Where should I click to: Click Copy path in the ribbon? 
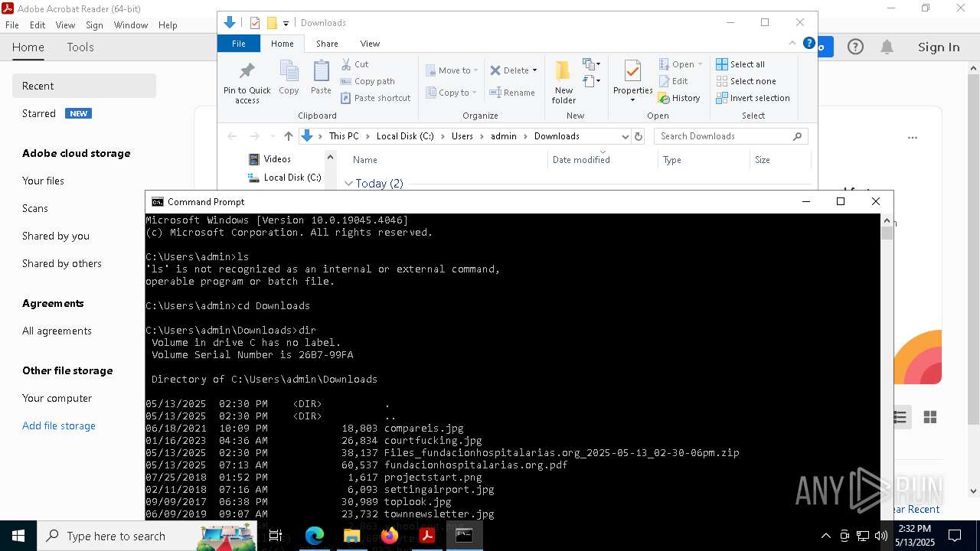coord(367,81)
